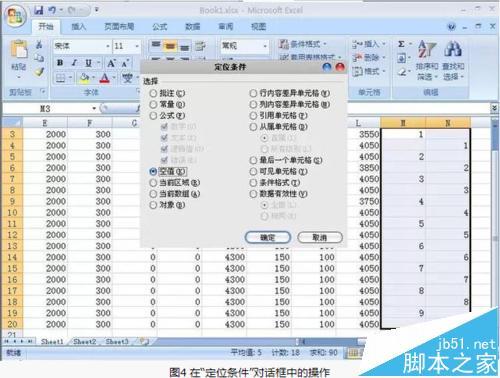Set Top Align for cells
This screenshot has height=378, width=500.
[x=155, y=46]
